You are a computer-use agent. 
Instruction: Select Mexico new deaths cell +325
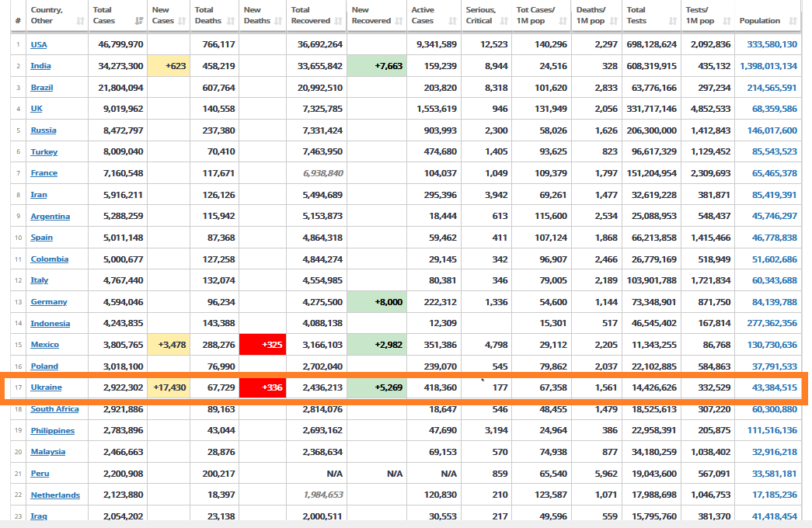263,345
